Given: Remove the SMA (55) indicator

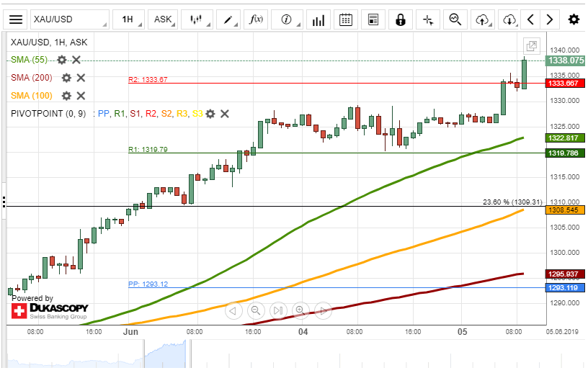Looking at the screenshot, I should point(76,60).
